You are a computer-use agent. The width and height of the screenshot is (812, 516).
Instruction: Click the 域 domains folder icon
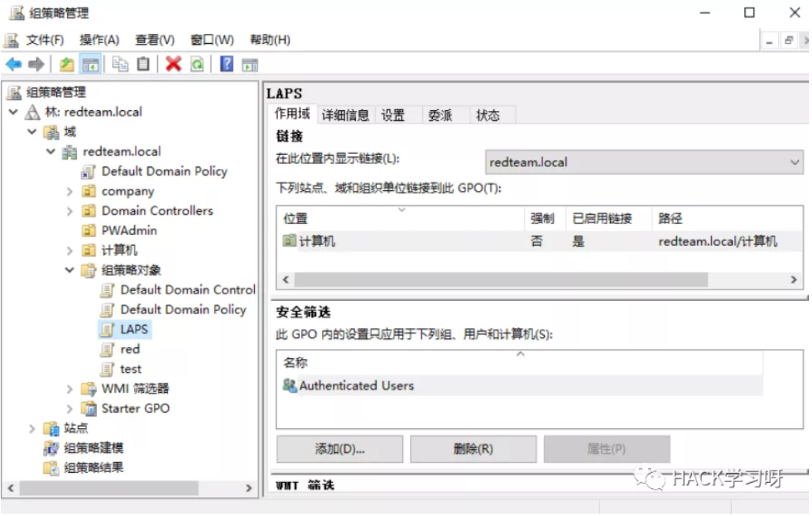click(52, 132)
